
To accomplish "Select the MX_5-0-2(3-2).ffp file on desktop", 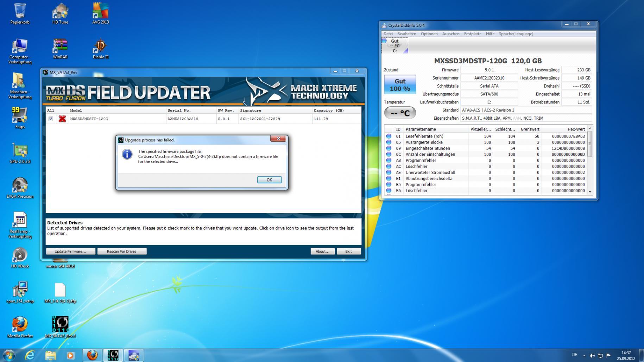I will click(x=60, y=292).
